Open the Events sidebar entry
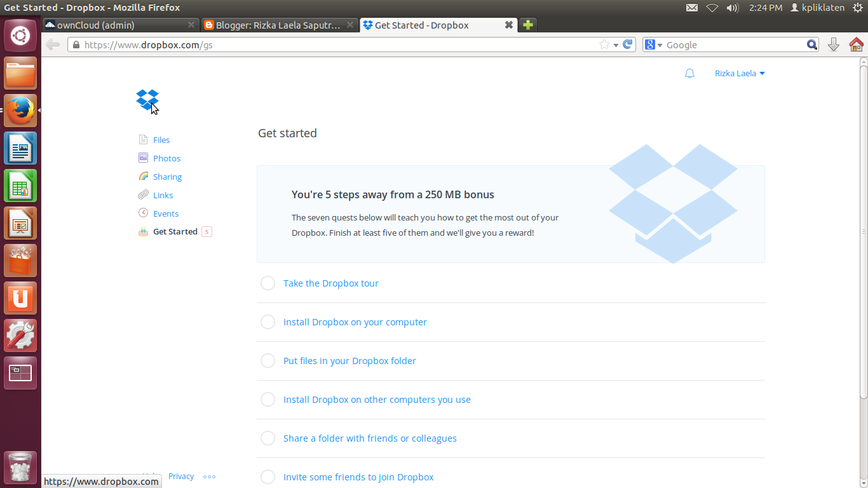The image size is (868, 488). coord(166,213)
